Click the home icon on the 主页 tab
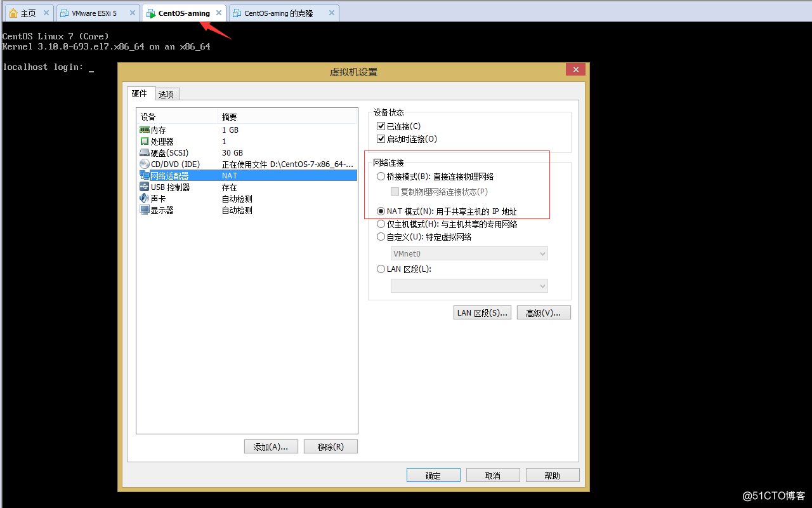Image resolution: width=812 pixels, height=508 pixels. (13, 13)
